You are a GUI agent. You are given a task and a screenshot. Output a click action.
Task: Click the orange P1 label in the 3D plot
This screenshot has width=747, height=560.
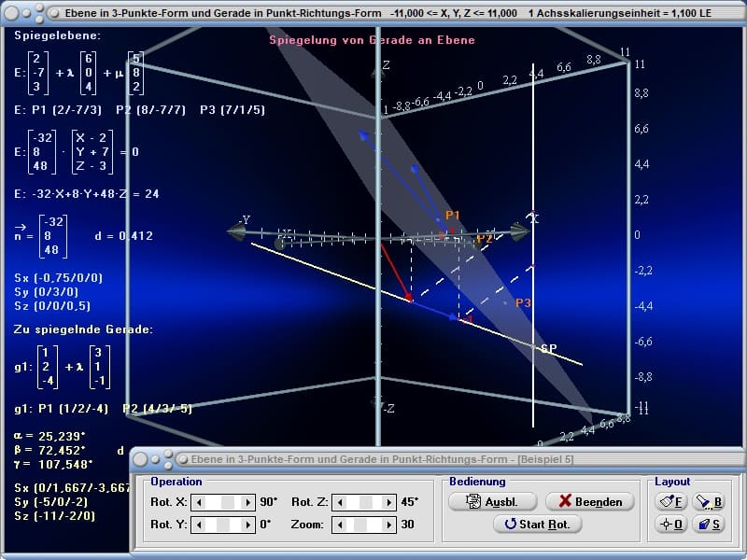453,216
